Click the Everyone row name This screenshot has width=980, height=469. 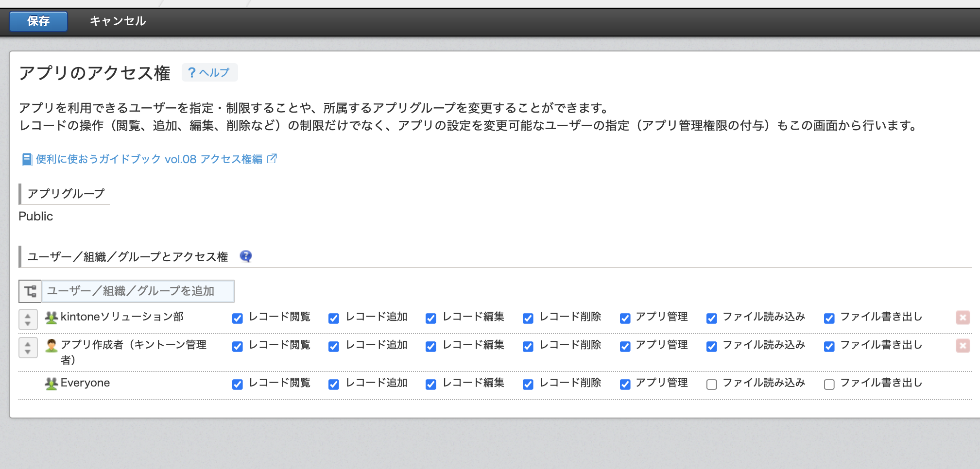click(x=85, y=383)
